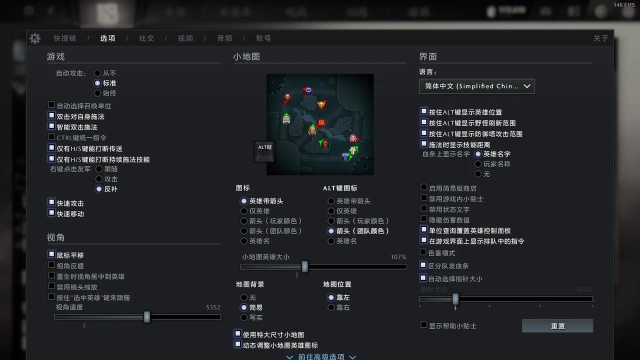Toggle 按住ALT键显示英雄位置 checkbox

click(424, 111)
